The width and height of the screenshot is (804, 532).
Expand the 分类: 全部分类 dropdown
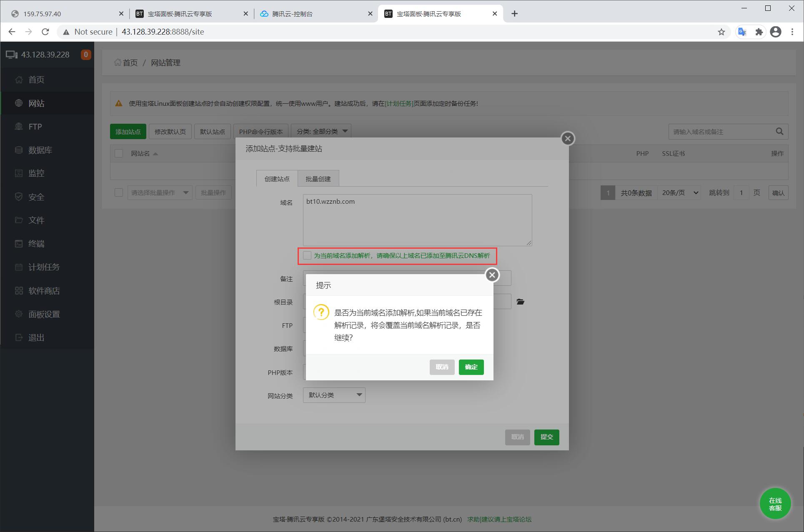pos(321,131)
